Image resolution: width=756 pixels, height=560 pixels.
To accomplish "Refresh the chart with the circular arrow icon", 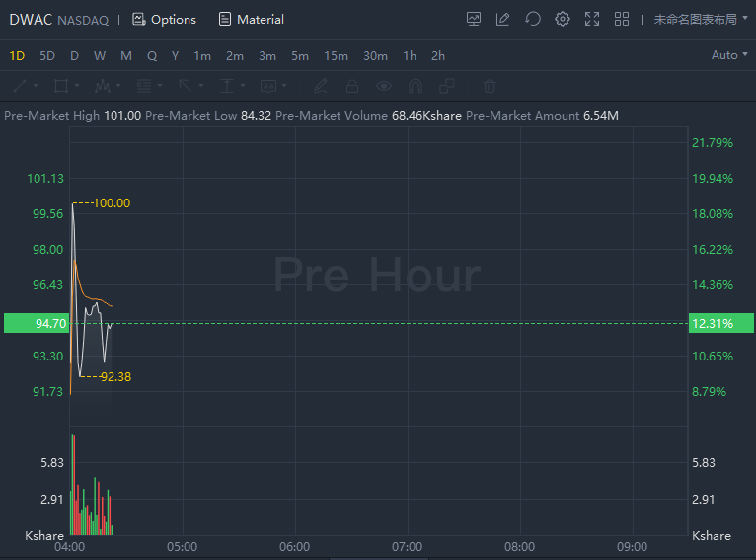I will point(533,20).
